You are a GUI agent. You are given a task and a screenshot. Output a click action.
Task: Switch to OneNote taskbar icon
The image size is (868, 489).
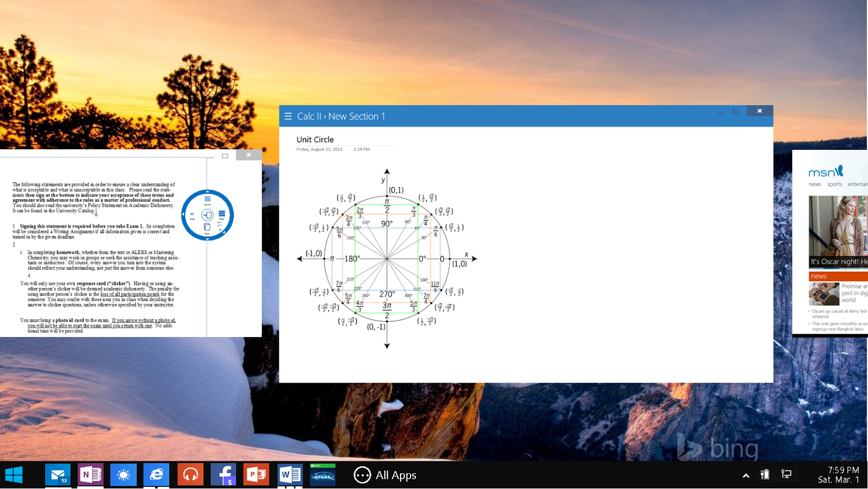(x=91, y=475)
